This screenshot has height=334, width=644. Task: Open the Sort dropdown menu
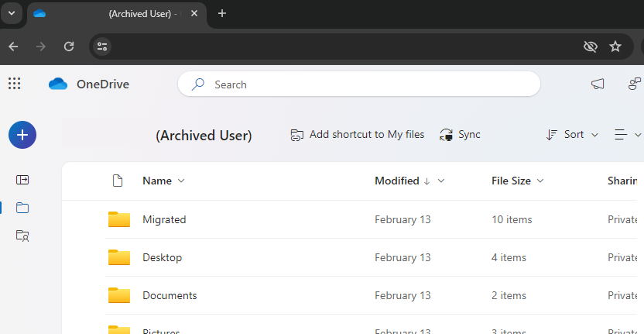pos(573,135)
